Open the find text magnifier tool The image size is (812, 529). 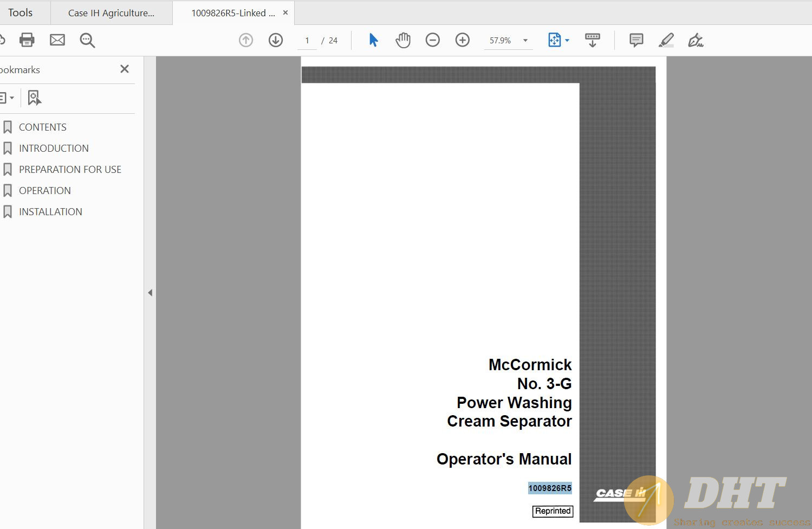[87, 40]
